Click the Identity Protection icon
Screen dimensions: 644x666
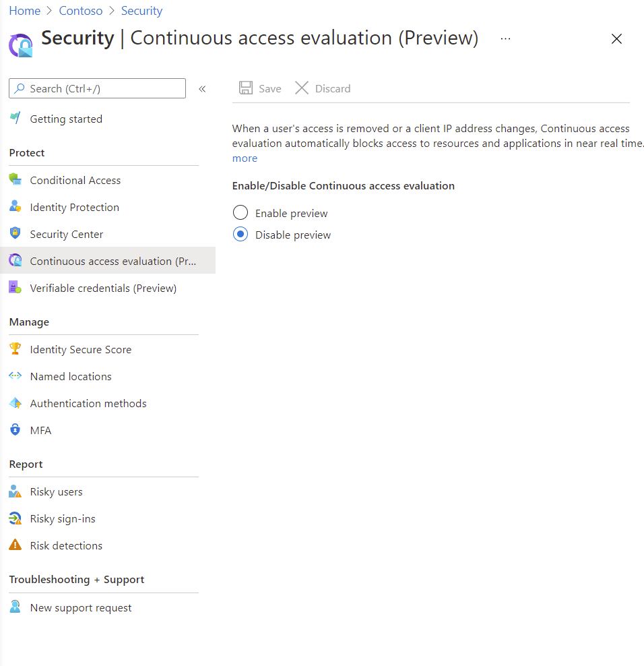15,207
